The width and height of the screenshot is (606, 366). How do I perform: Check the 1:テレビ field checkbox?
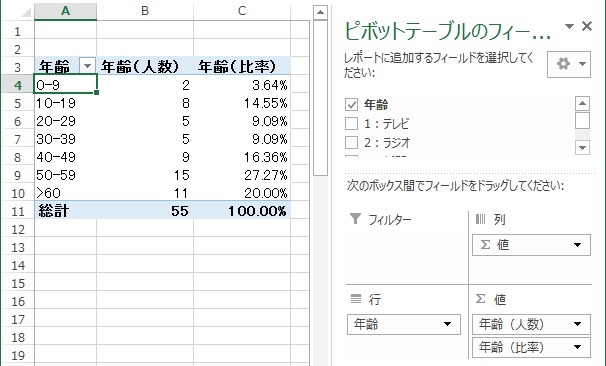click(x=351, y=124)
